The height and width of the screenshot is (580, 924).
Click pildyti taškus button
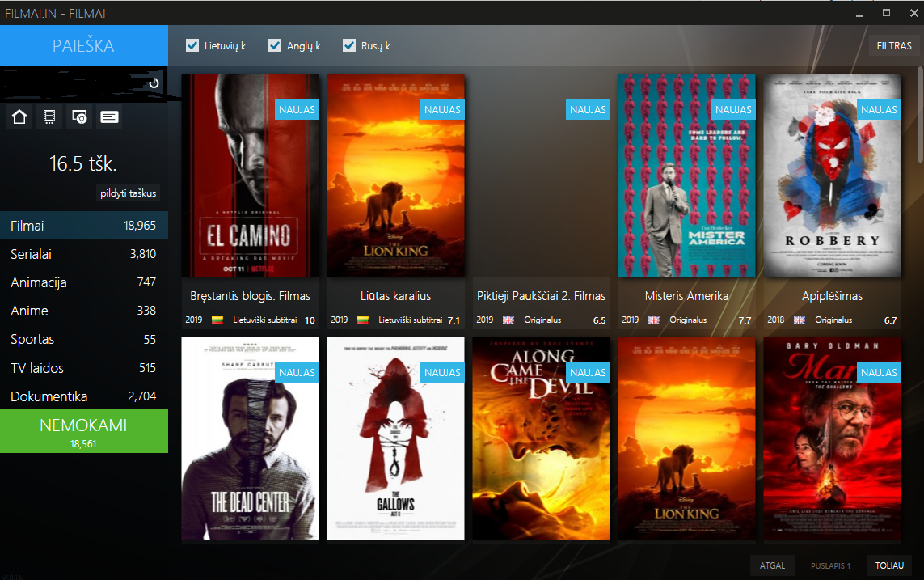click(128, 193)
